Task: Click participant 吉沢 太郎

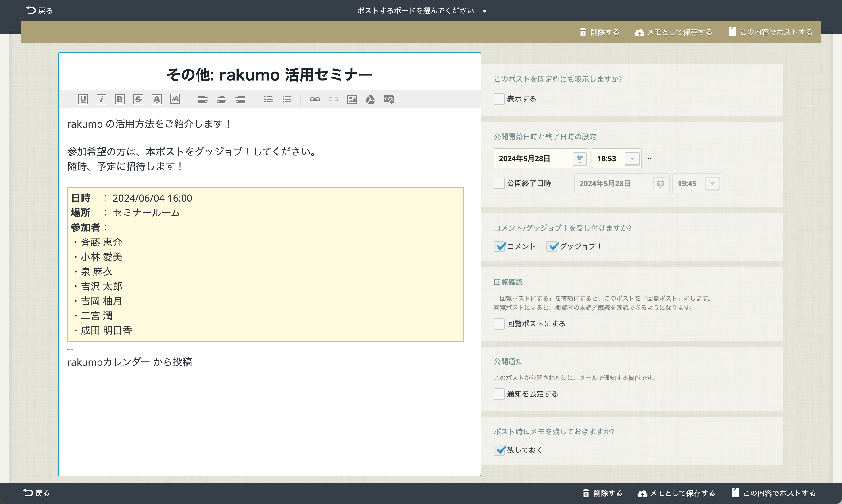Action: 101,286
